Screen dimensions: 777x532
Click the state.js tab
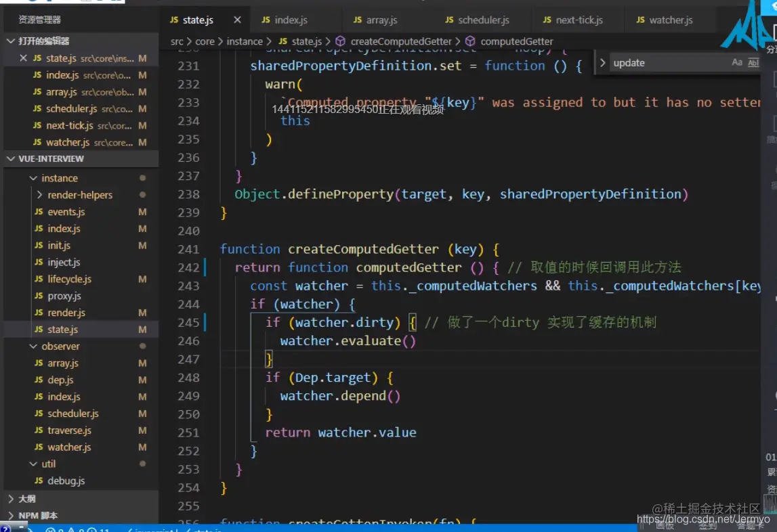click(x=198, y=20)
